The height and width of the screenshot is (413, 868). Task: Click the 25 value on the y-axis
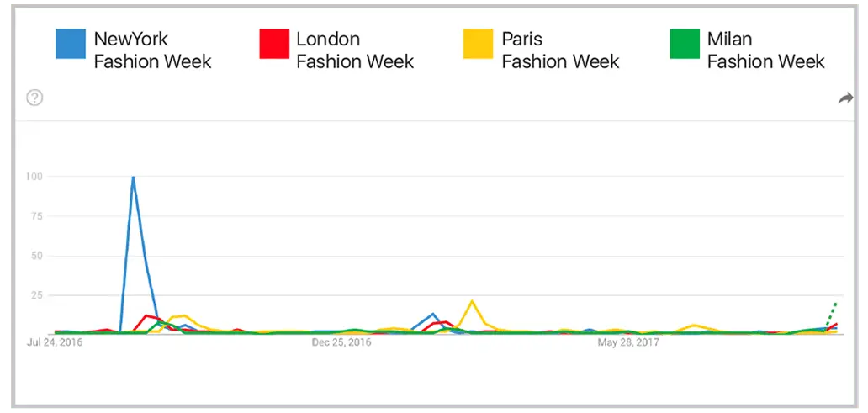click(37, 295)
